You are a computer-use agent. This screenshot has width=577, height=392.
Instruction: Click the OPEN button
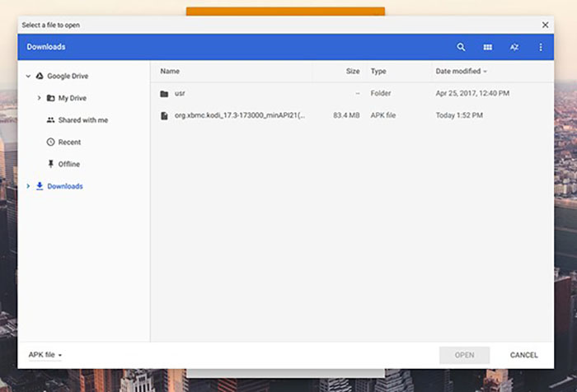pos(464,355)
